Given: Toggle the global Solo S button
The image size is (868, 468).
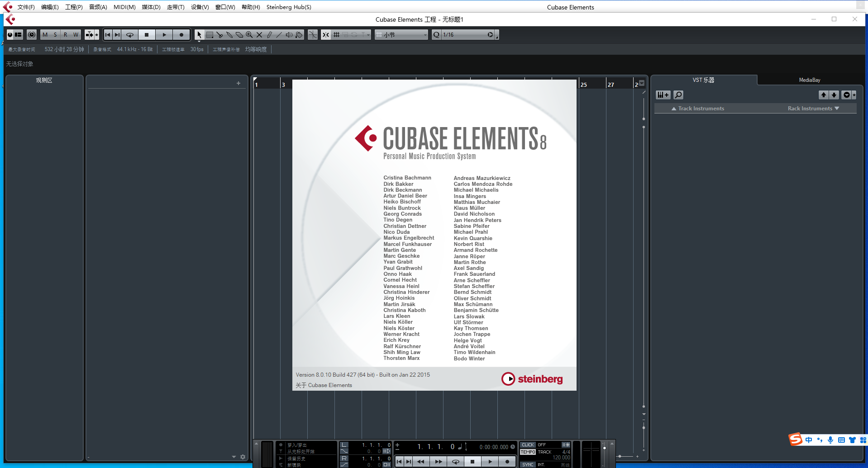Looking at the screenshot, I should tap(55, 35).
